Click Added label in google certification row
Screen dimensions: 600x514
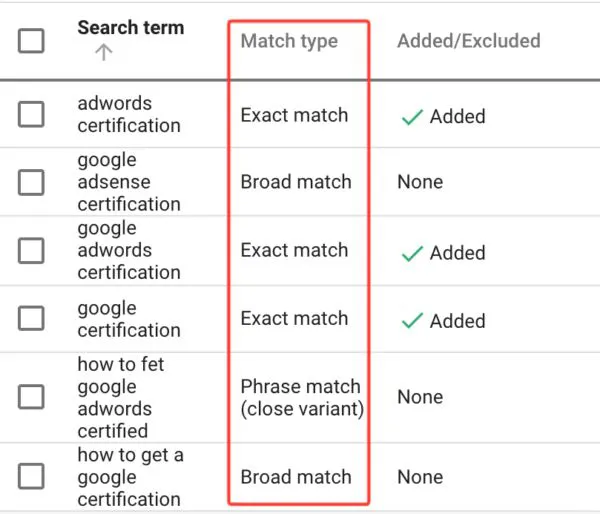pos(457,321)
